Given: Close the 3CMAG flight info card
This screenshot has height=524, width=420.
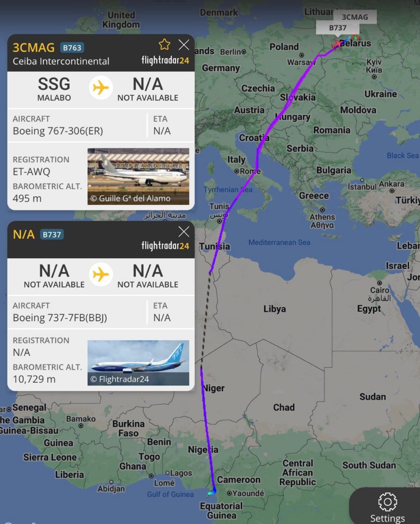Looking at the screenshot, I should (x=184, y=45).
